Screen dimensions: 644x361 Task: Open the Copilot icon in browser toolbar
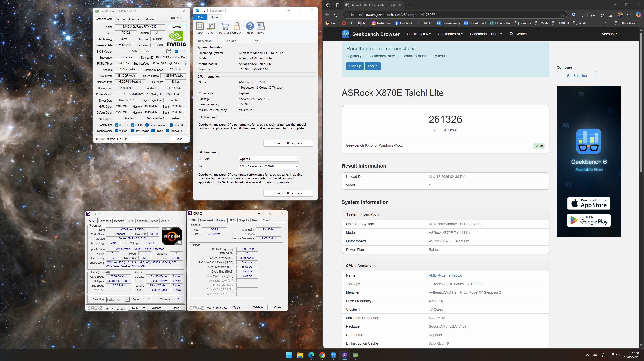pyautogui.click(x=638, y=15)
